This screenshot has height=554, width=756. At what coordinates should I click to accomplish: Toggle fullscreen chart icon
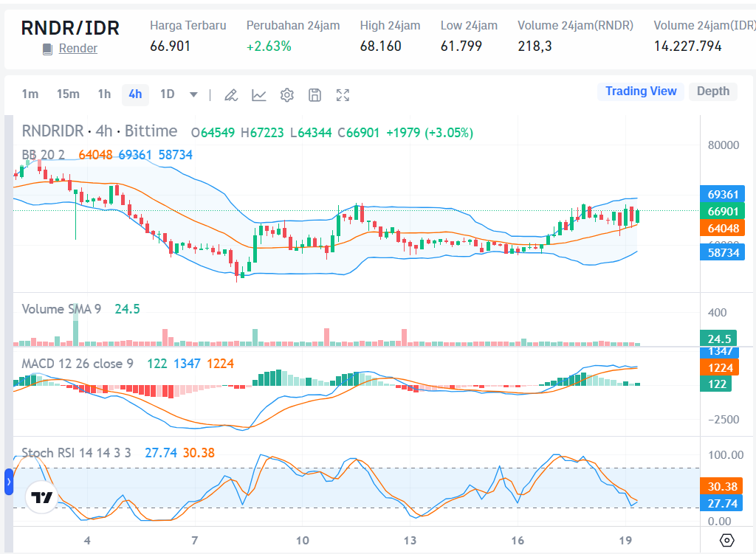tap(343, 95)
